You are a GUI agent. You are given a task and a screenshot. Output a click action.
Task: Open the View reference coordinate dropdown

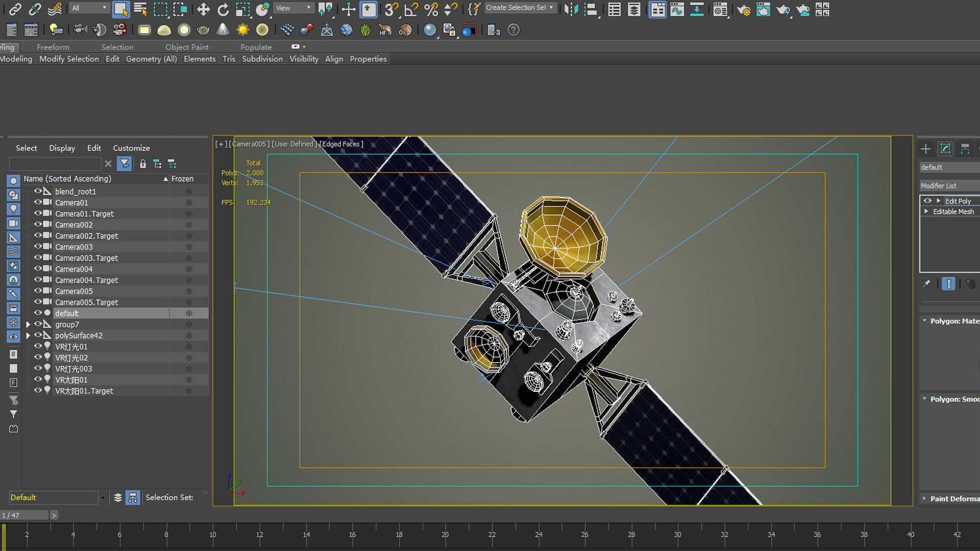click(x=293, y=8)
